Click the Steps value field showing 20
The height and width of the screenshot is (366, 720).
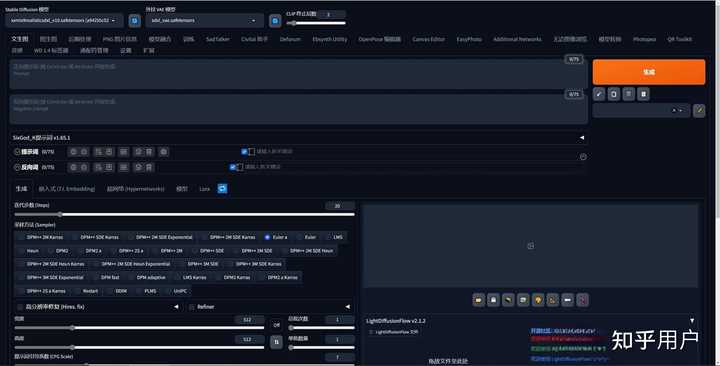[339, 206]
